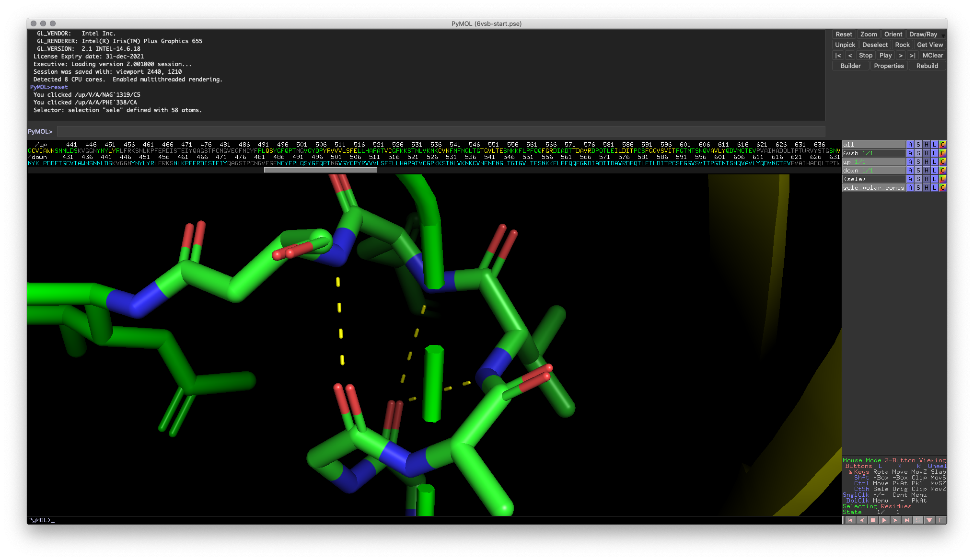Toggle the 'all' entry in object list
This screenshot has height=560, width=974.
coord(873,145)
